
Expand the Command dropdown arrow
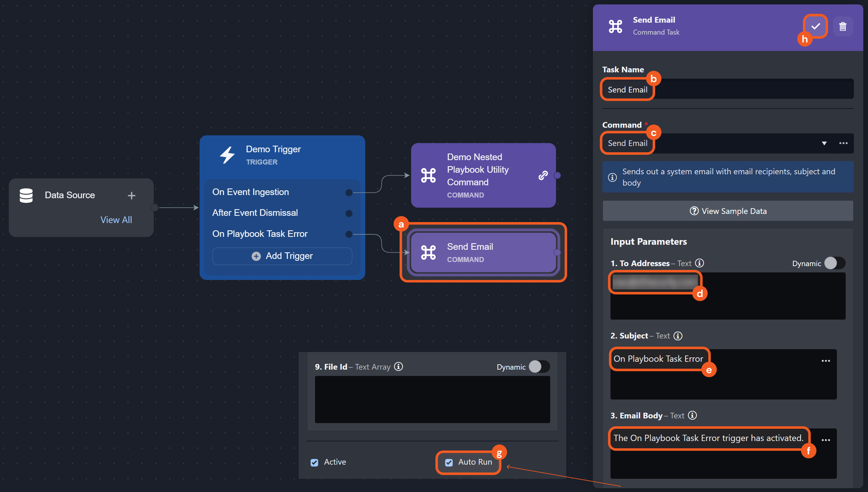pos(824,143)
